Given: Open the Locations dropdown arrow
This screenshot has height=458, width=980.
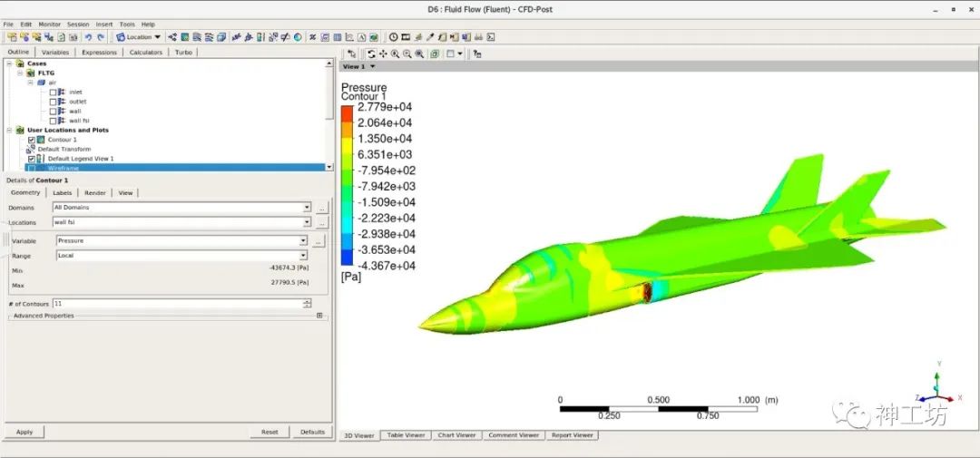Looking at the screenshot, I should (307, 222).
